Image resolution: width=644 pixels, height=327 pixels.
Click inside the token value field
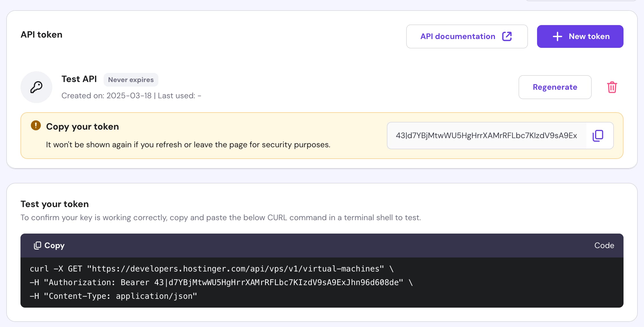(x=486, y=136)
